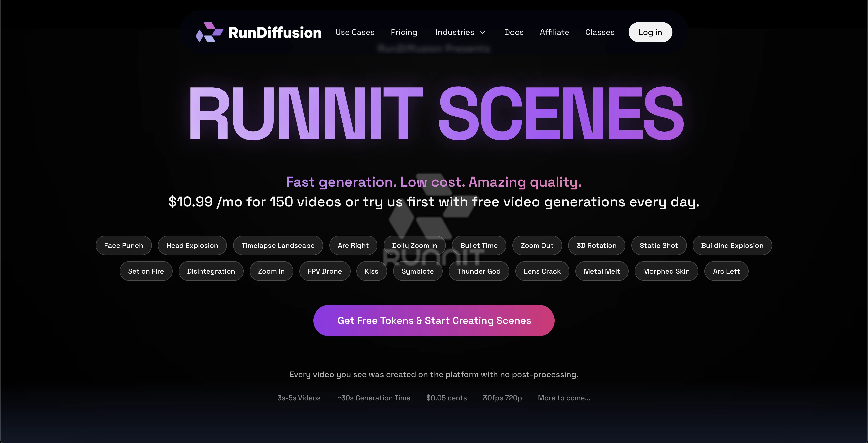Screen dimensions: 868x443
Task: Click the '~30s Generation Time' text
Action: (374, 398)
